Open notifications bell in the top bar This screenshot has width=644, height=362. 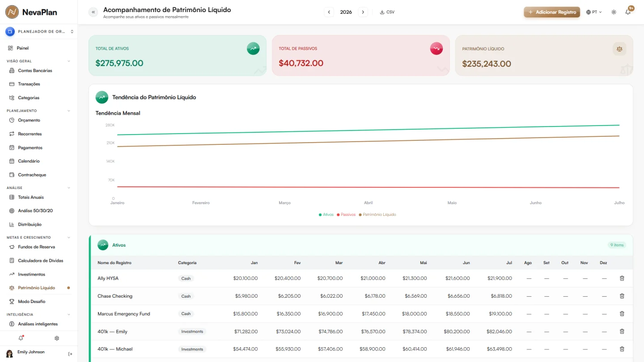[628, 12]
